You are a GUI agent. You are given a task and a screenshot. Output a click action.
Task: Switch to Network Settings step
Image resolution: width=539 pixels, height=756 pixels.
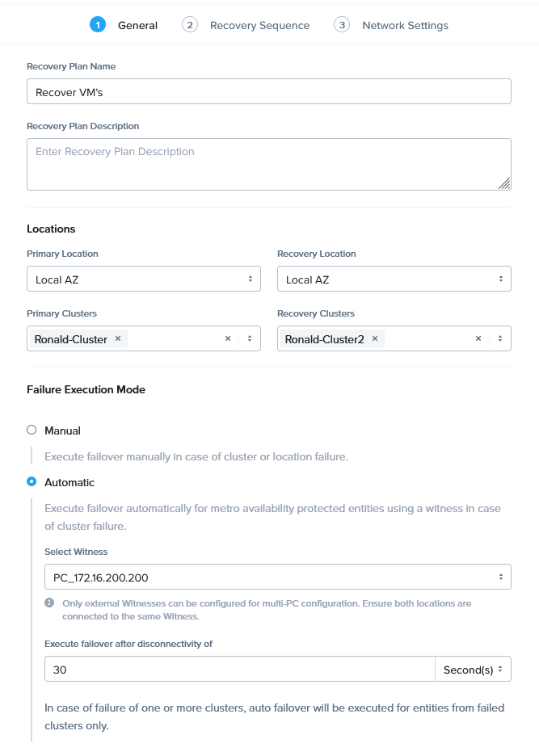405,25
